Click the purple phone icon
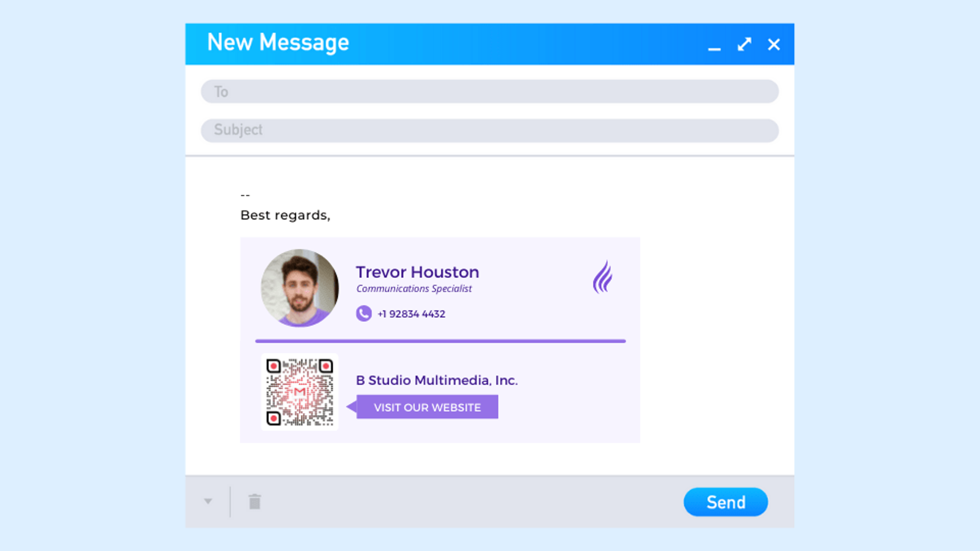Screen dimensions: 980x551 [364, 314]
